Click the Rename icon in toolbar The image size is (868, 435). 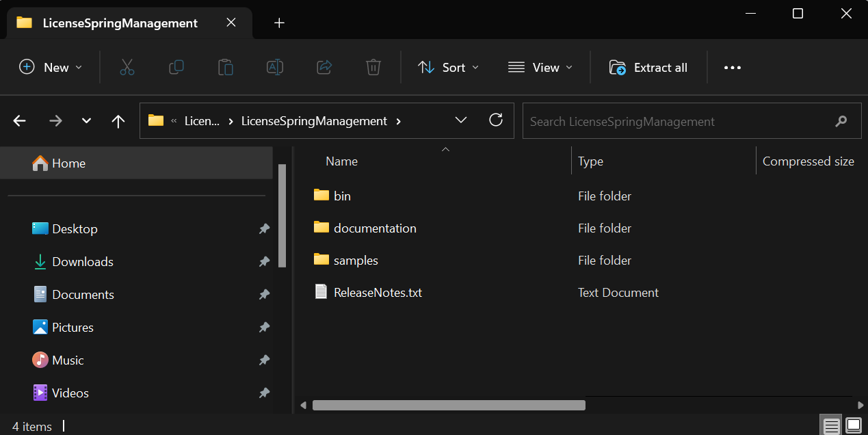click(275, 67)
